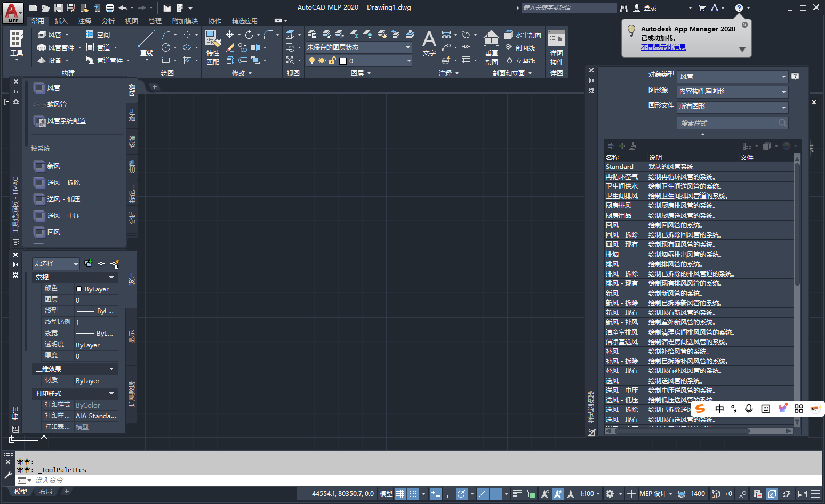This screenshot has height=504, width=825.
Task: Toggle the object snap tracking icon
Action: (x=483, y=494)
